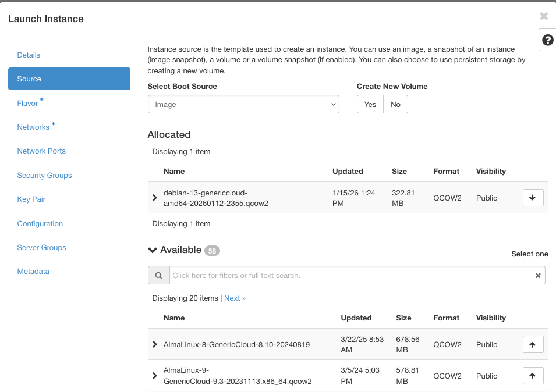This screenshot has height=392, width=556.
Task: Click the up-arrow to allocate AlmaLinux-8-GenericCloud image
Action: click(x=533, y=344)
